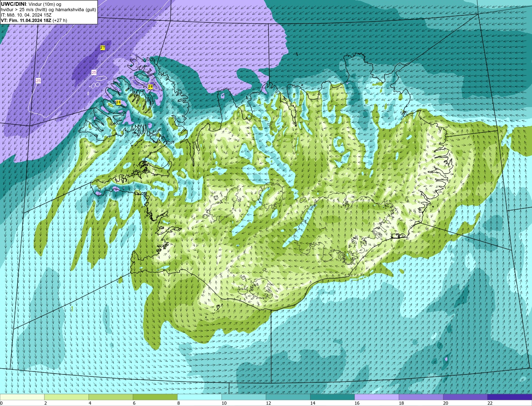Click the yellow 28 max gust marker
This screenshot has height=406, width=532.
[x=150, y=87]
